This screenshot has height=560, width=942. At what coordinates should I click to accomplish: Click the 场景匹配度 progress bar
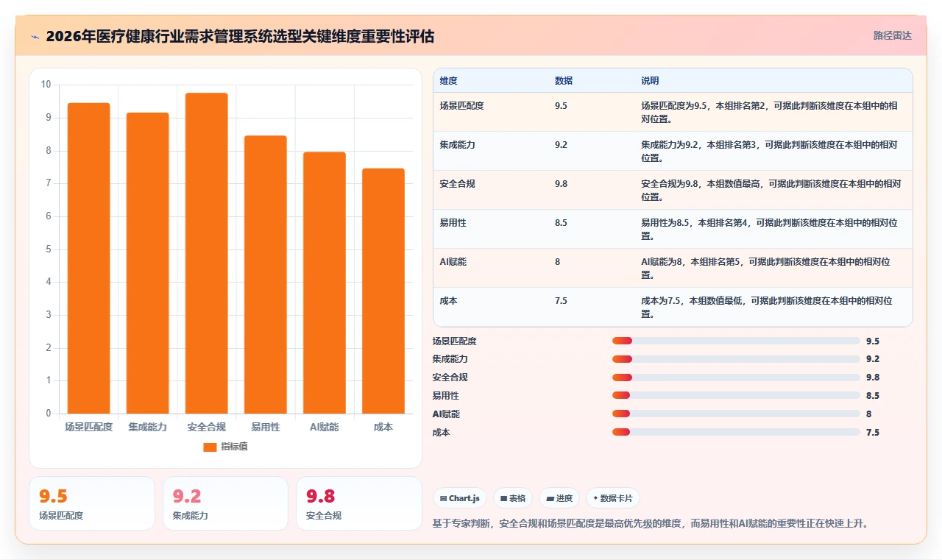[736, 341]
